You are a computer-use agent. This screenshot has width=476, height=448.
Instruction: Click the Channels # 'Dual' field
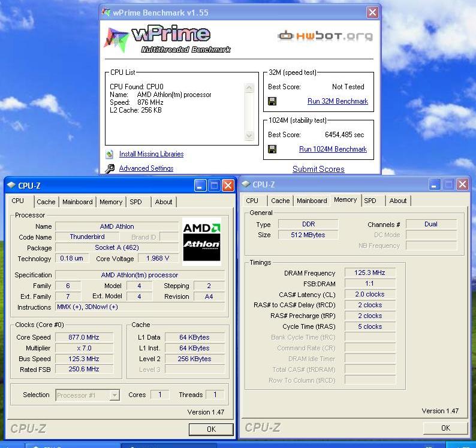coord(431,224)
